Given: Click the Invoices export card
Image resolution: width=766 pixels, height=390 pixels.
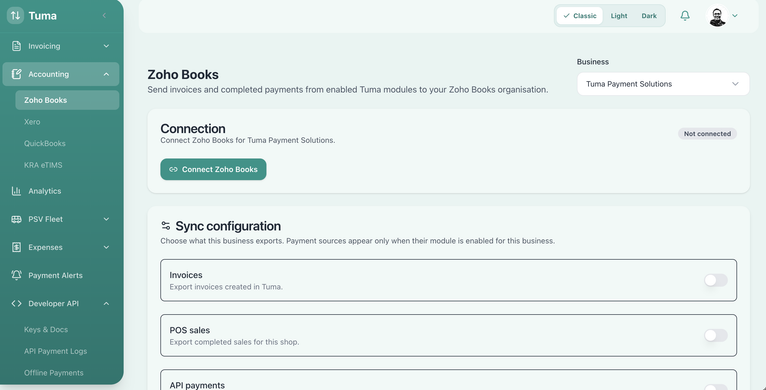Looking at the screenshot, I should tap(448, 280).
